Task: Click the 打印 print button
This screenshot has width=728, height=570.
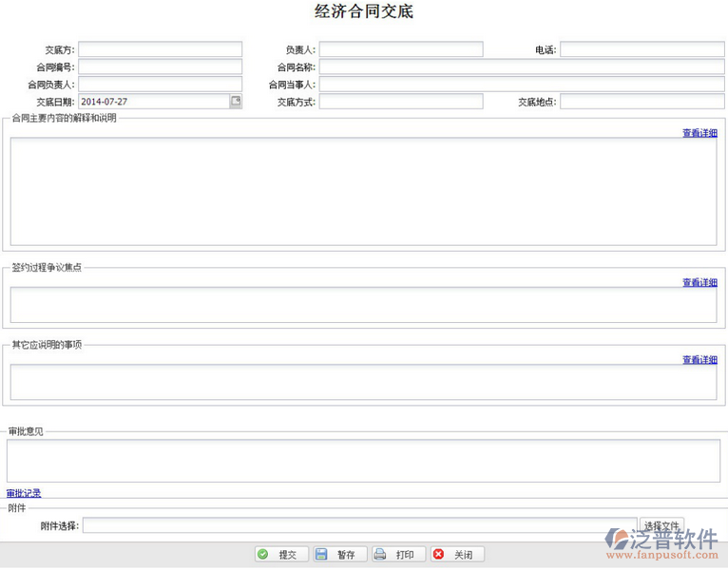Action: point(397,555)
